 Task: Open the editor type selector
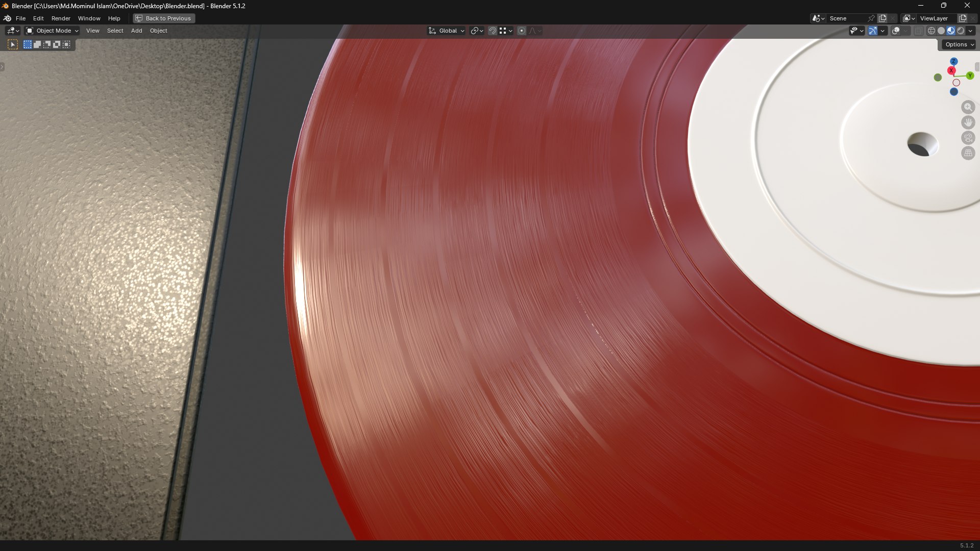(13, 31)
